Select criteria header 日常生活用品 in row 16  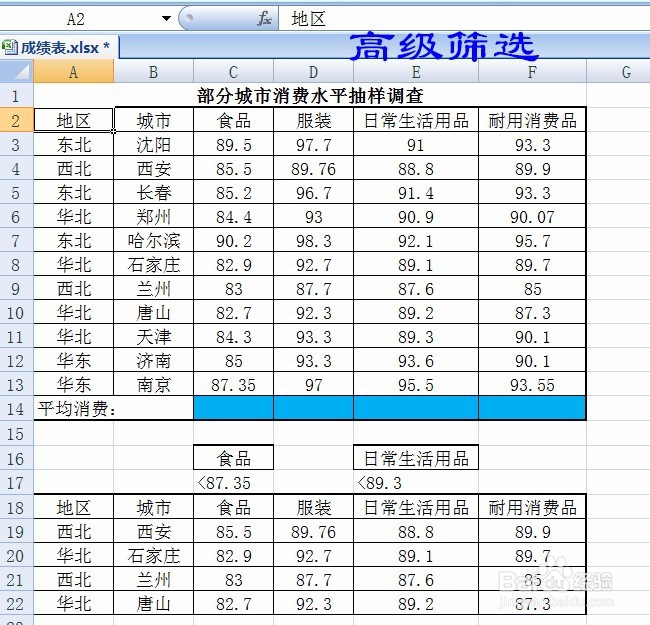416,458
